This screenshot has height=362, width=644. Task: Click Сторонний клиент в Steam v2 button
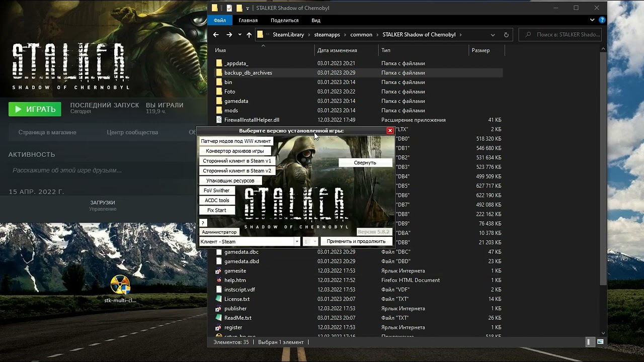[x=237, y=171]
